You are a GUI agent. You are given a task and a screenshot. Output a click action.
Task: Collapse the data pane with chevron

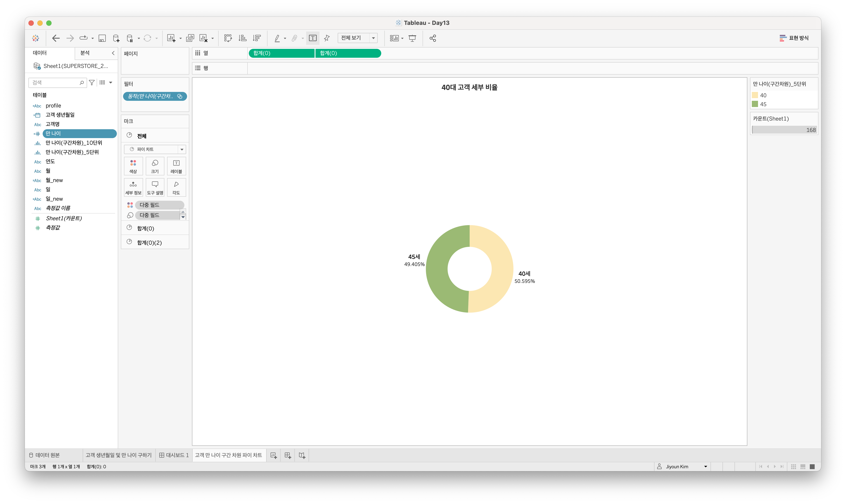pyautogui.click(x=113, y=53)
